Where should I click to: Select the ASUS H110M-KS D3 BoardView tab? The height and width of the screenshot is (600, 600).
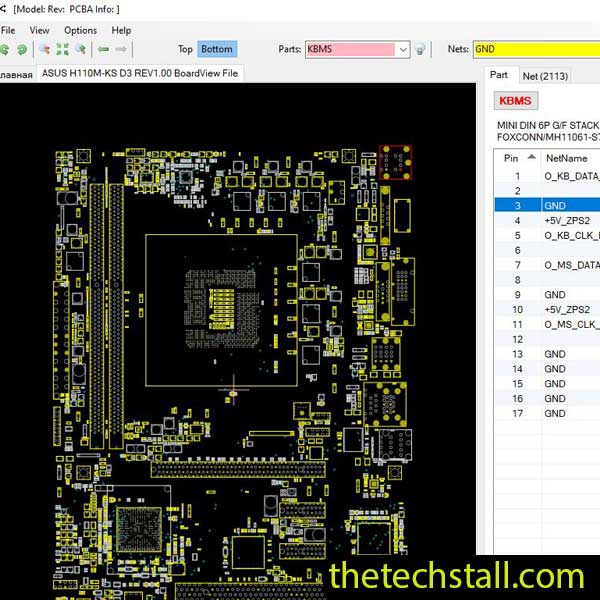tap(140, 74)
